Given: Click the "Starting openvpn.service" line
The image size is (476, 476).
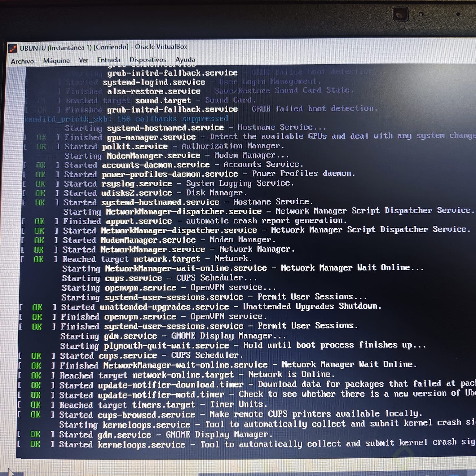Looking at the screenshot, I should (x=169, y=287).
